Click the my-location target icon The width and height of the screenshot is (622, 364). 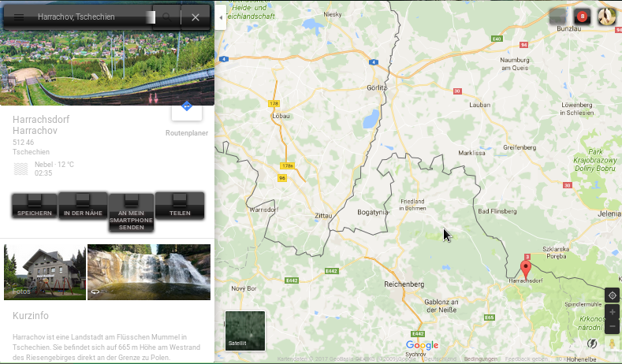(612, 295)
